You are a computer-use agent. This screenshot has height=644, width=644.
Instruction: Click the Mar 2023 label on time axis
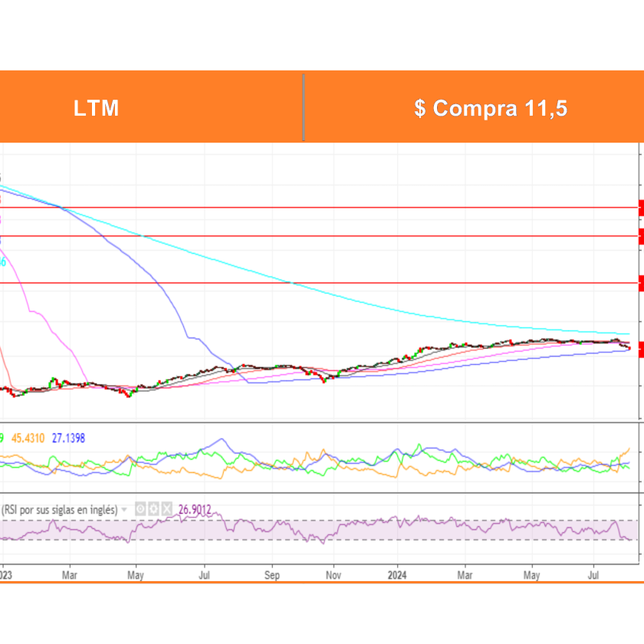[x=70, y=552]
